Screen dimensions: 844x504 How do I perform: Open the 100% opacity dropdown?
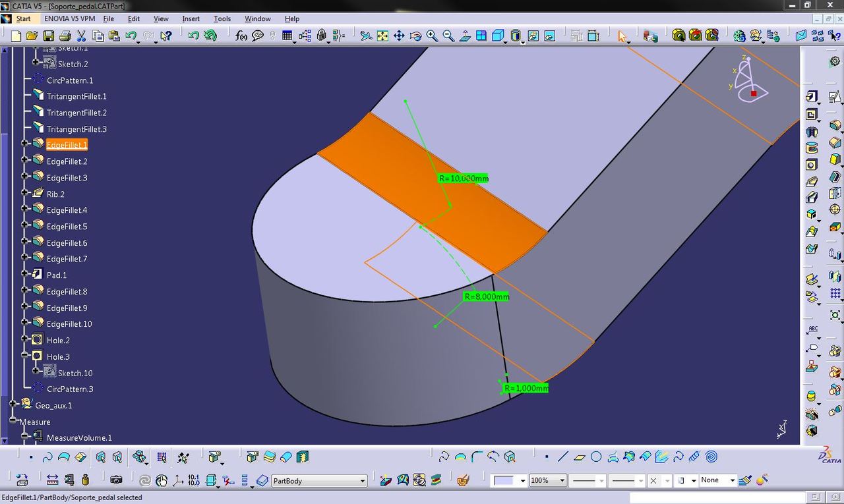pos(547,480)
